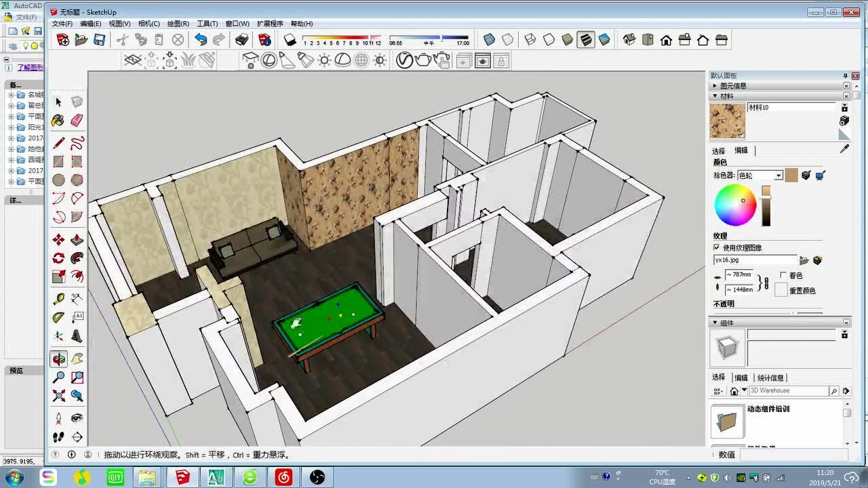Open the 编辑(E) menu
Screen dimensions: 868x488
[90, 24]
